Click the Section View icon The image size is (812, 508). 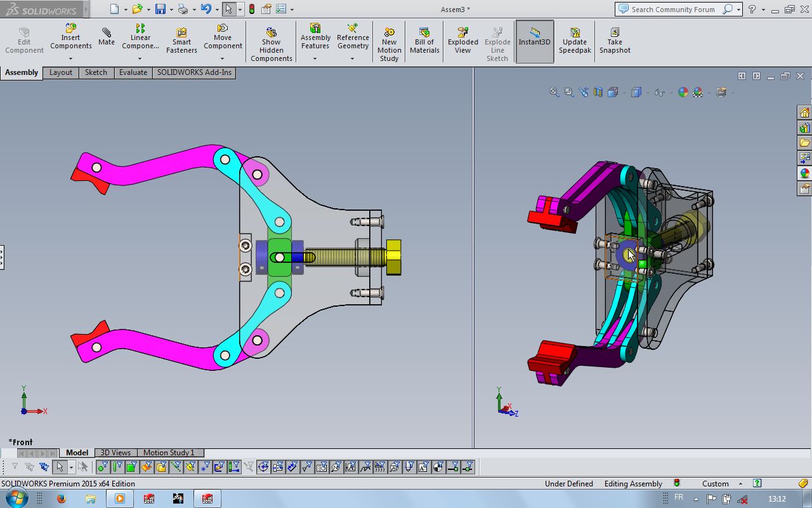pos(598,92)
